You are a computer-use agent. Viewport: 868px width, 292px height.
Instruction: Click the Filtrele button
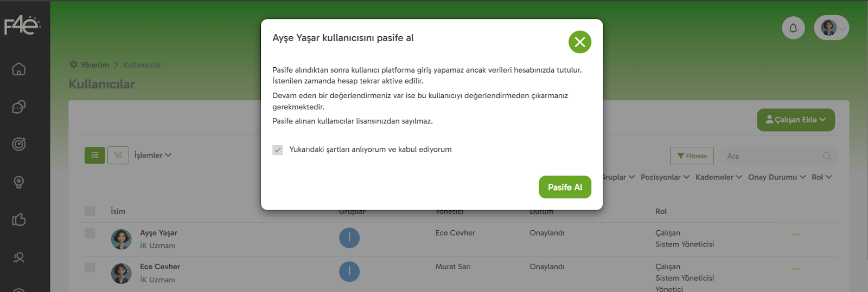point(692,156)
